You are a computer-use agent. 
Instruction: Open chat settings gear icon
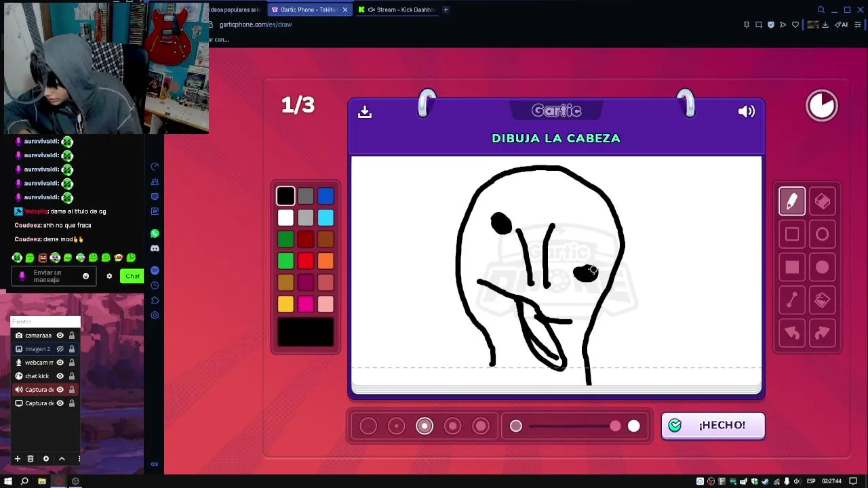pos(109,276)
